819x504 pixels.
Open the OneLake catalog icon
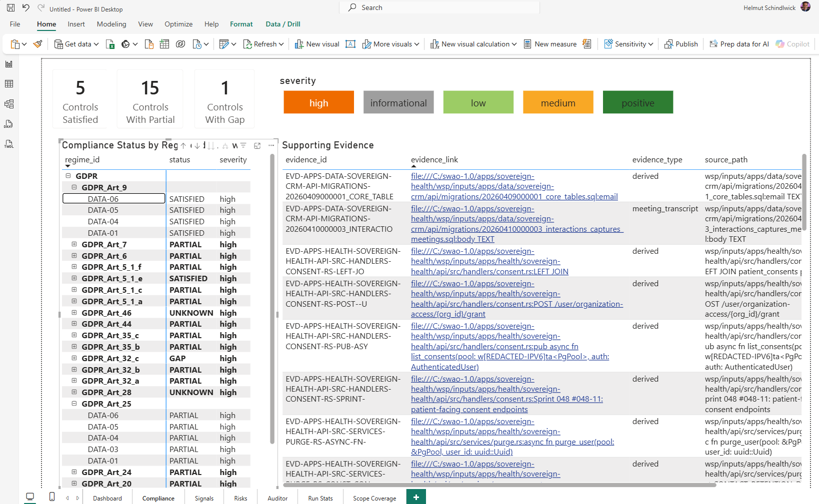[125, 44]
